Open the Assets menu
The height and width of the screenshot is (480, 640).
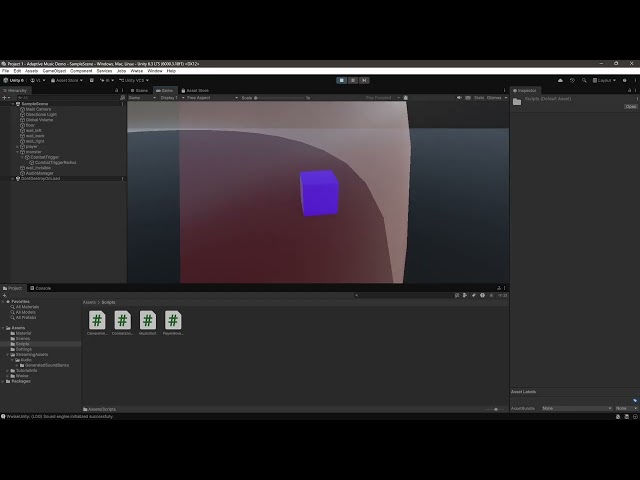[x=31, y=71]
